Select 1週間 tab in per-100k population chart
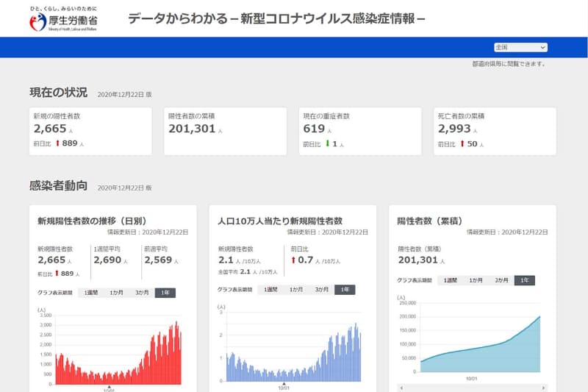588x392 pixels. pyautogui.click(x=270, y=290)
